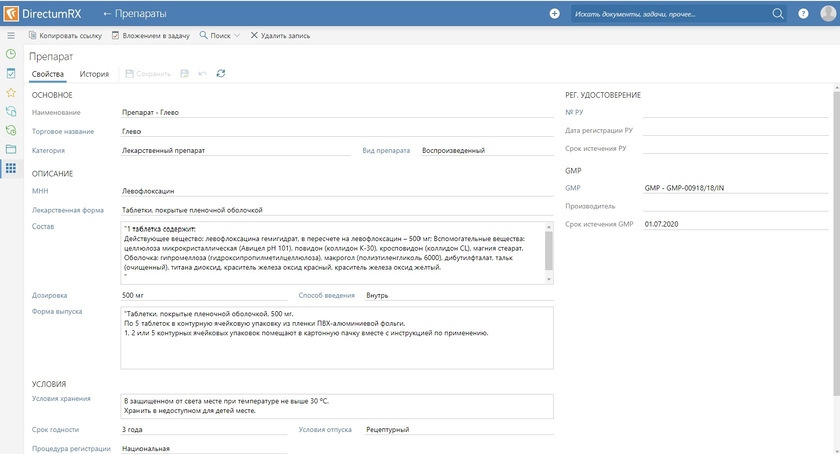840x454 pixels.
Task: Click the user avatar in header
Action: click(x=826, y=13)
